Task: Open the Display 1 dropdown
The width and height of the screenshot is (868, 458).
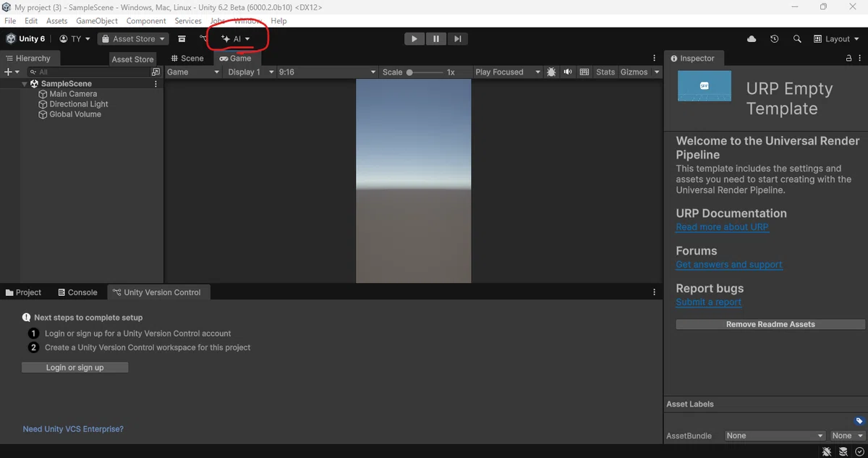Action: point(250,72)
